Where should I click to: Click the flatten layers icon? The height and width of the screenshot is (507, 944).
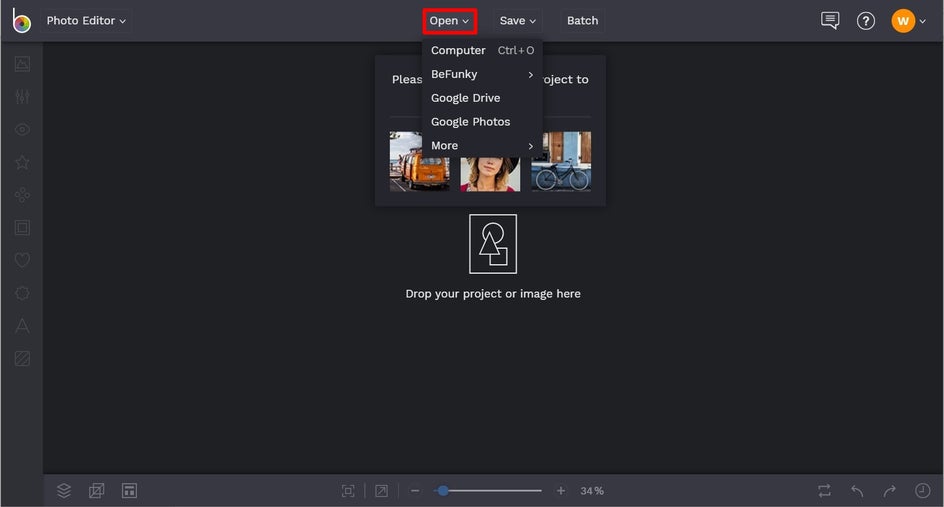[96, 491]
